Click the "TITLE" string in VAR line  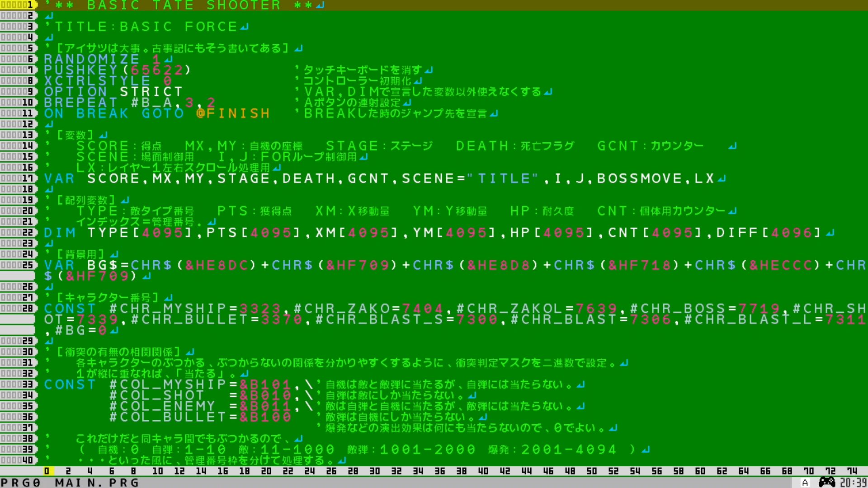(504, 178)
